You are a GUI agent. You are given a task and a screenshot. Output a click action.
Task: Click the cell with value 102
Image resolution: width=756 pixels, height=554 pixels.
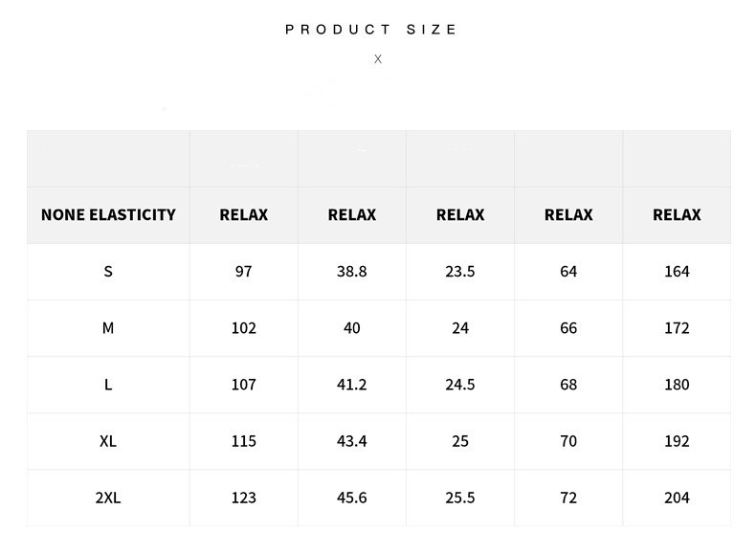[244, 328]
